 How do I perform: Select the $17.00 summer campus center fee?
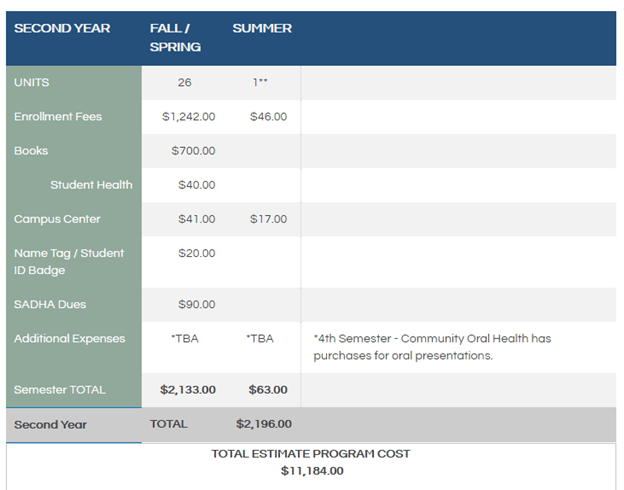click(x=268, y=219)
